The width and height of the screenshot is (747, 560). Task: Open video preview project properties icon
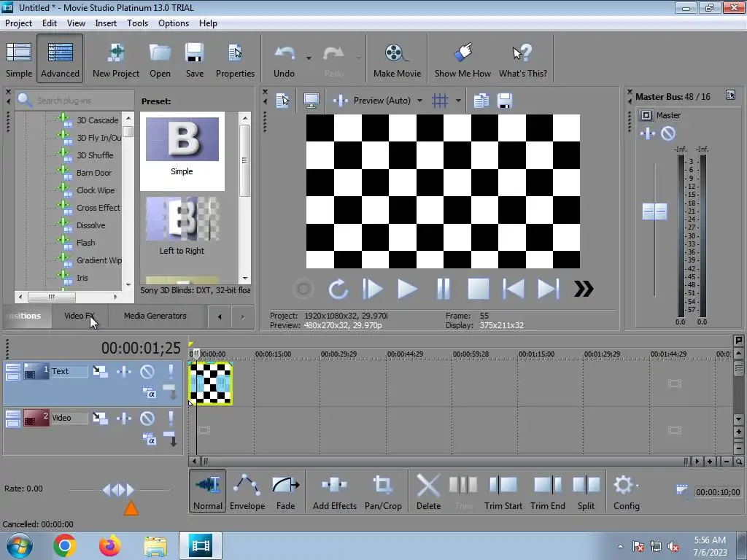(282, 101)
